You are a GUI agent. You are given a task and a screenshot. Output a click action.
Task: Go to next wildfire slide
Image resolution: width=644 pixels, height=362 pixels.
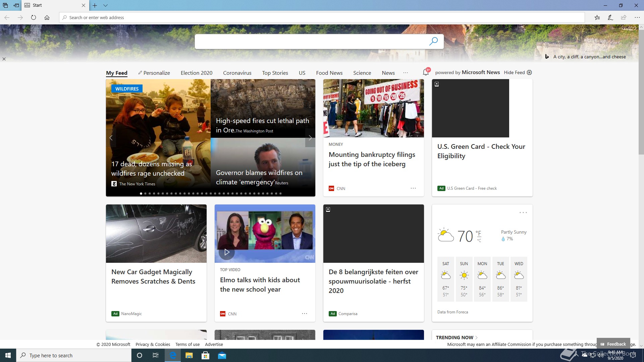click(x=310, y=138)
